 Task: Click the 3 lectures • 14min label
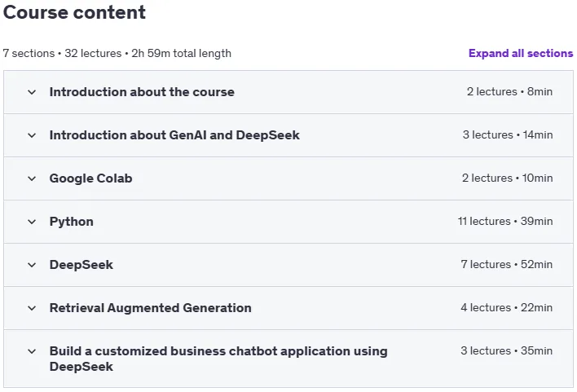coord(508,134)
